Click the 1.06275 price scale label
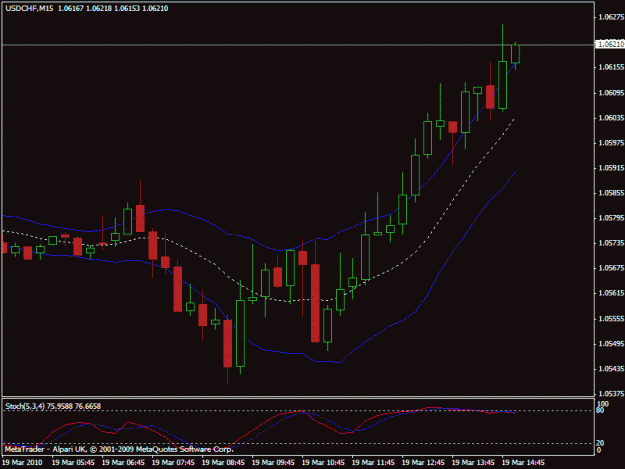Screen dimensions: 625x469 (x=611, y=17)
